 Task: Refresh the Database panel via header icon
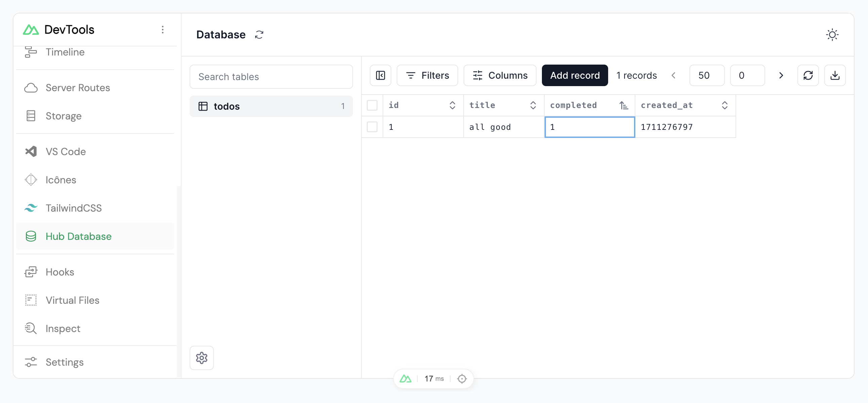pyautogui.click(x=259, y=35)
